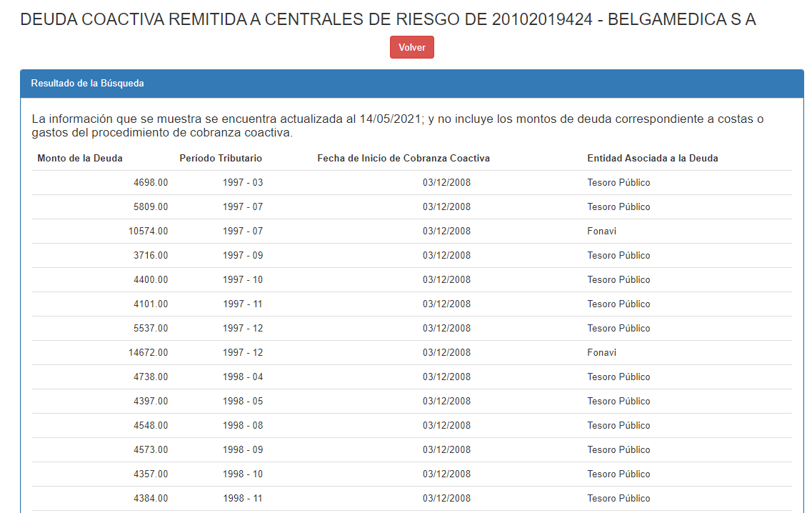The width and height of the screenshot is (812, 513).
Task: Select the debt amount 5809.00
Action: pyautogui.click(x=151, y=206)
